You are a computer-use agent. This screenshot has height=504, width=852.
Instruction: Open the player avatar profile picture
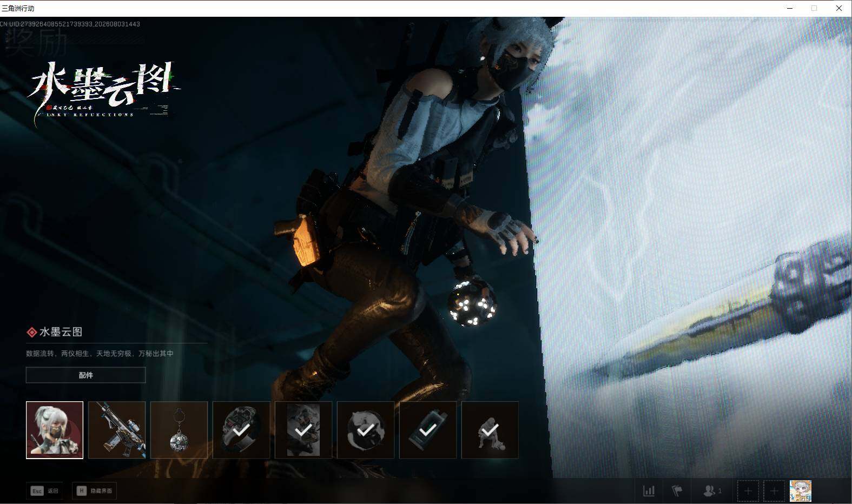coord(801,491)
